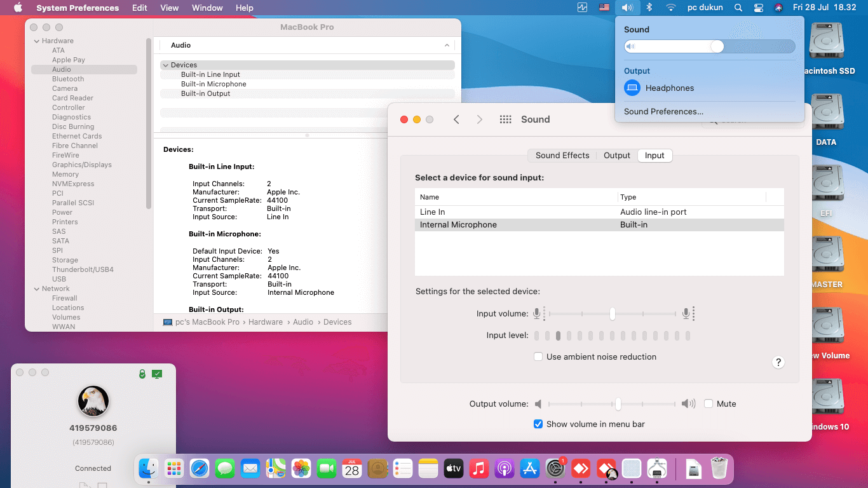Click the Input volume slider

coord(613,314)
